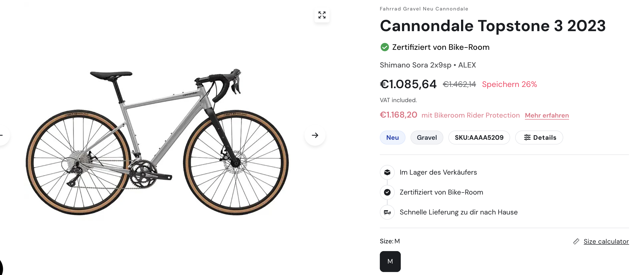The image size is (644, 275).
Task: Open the Details filter button
Action: [539, 137]
